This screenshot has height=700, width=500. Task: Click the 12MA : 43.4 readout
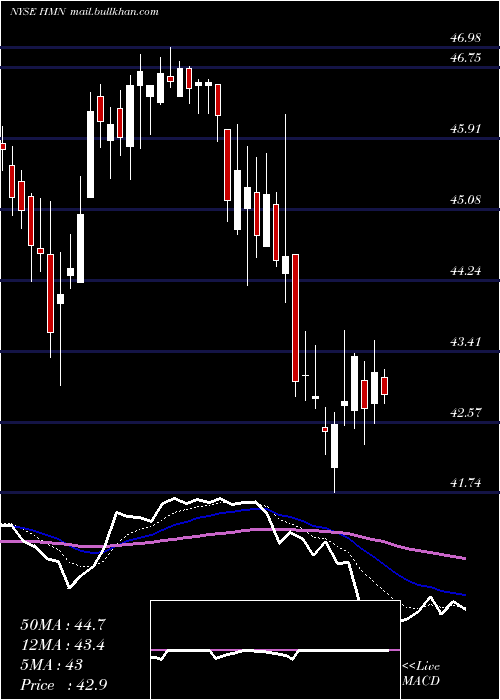tap(63, 645)
